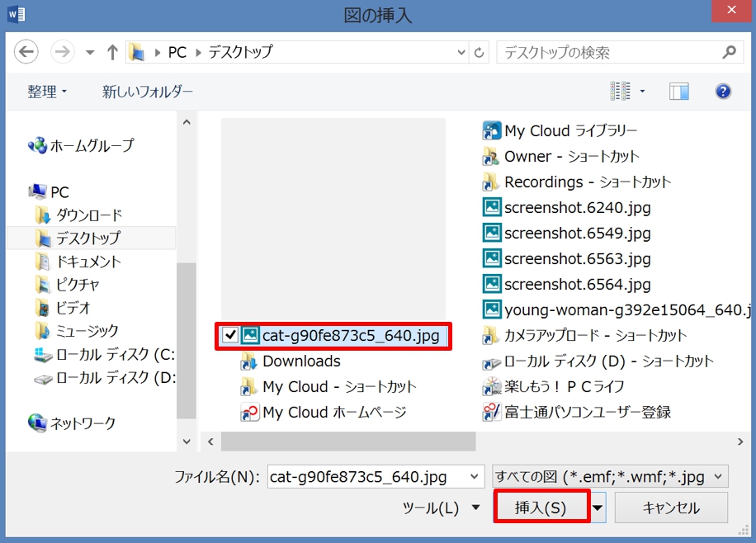Select the screenshot.6240.jpg file icon
This screenshot has width=756, height=543.
click(x=492, y=207)
